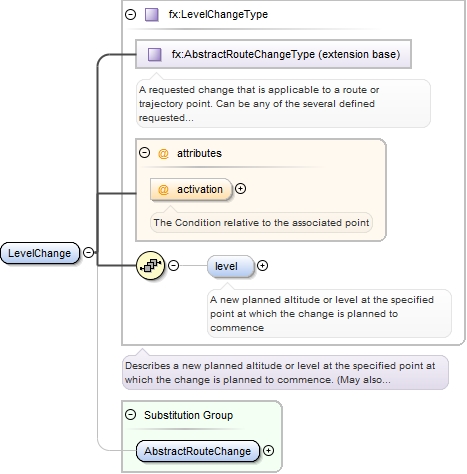Collapse the attributes section
The width and height of the screenshot is (467, 474).
tap(144, 153)
